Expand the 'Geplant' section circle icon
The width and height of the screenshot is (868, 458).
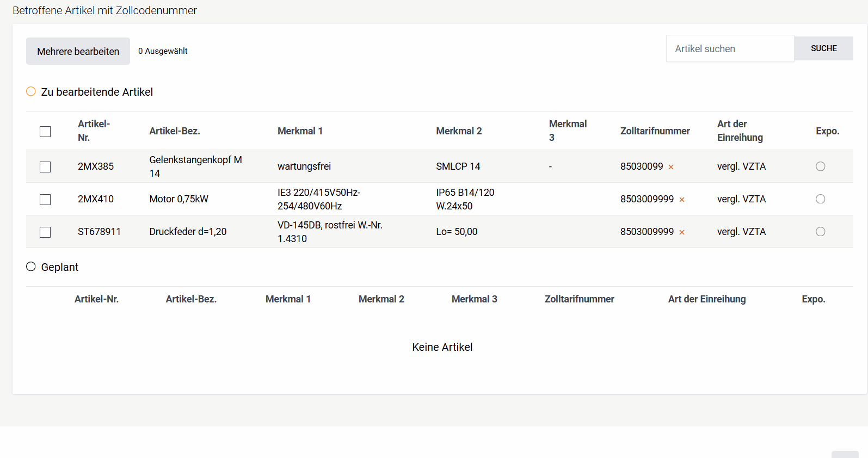click(31, 267)
